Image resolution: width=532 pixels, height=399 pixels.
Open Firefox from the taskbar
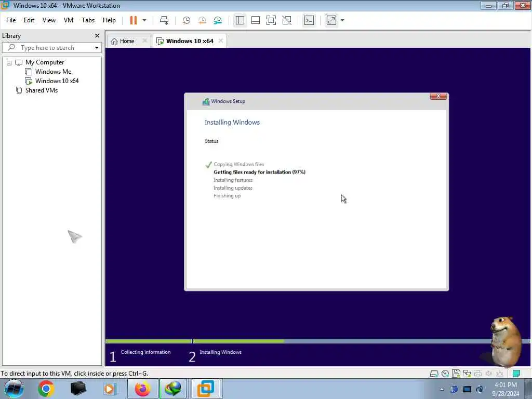[x=143, y=389]
